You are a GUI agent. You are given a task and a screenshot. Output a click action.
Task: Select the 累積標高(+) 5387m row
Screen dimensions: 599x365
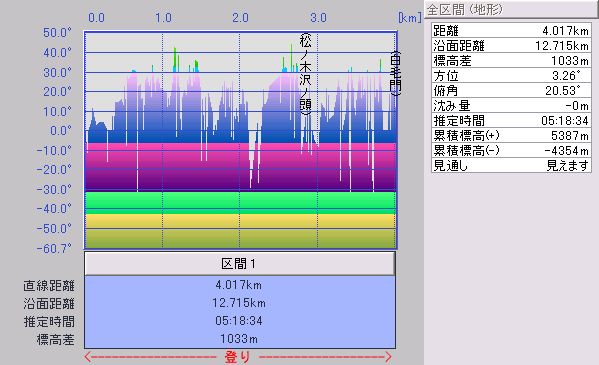tap(511, 135)
